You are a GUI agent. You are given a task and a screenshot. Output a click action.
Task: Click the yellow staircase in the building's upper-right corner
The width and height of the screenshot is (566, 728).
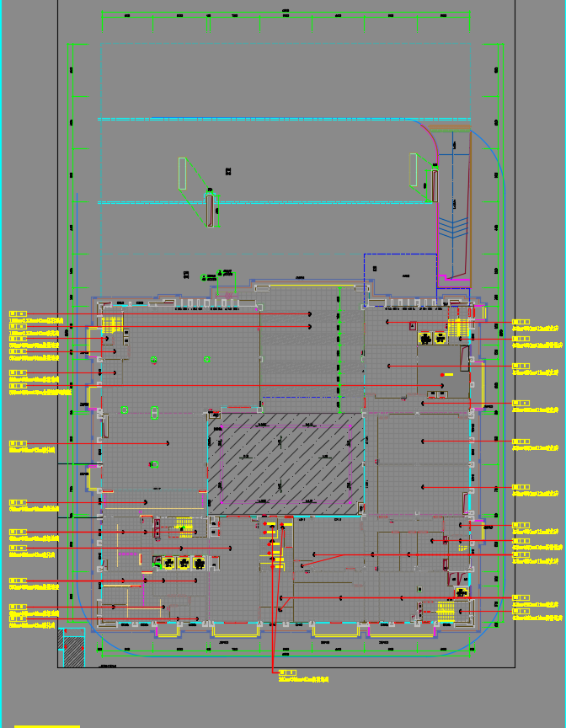tap(458, 329)
